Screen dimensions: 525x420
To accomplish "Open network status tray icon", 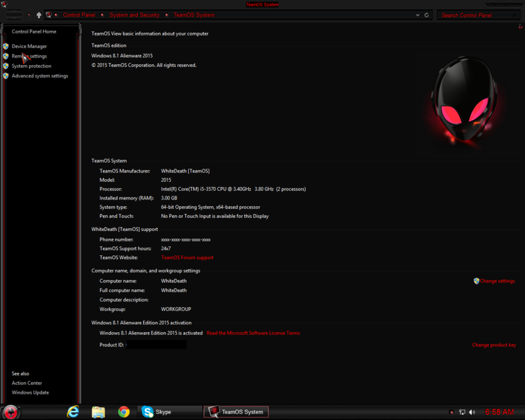I will 462,412.
